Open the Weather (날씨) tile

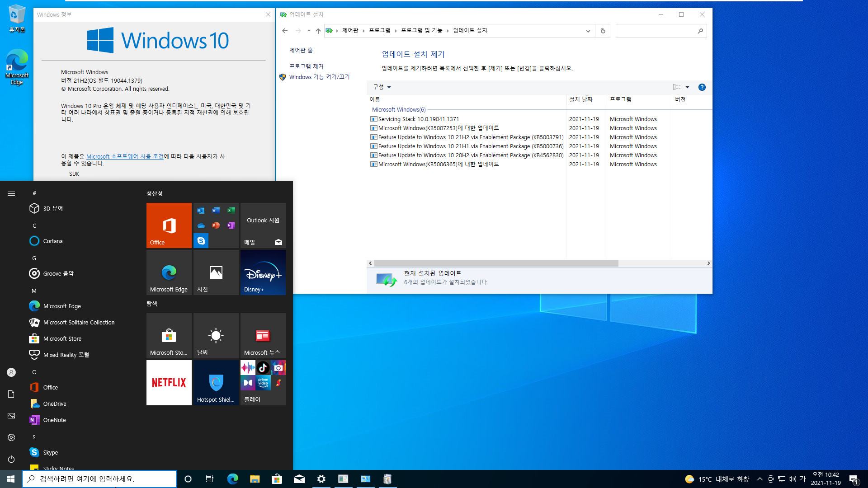216,335
